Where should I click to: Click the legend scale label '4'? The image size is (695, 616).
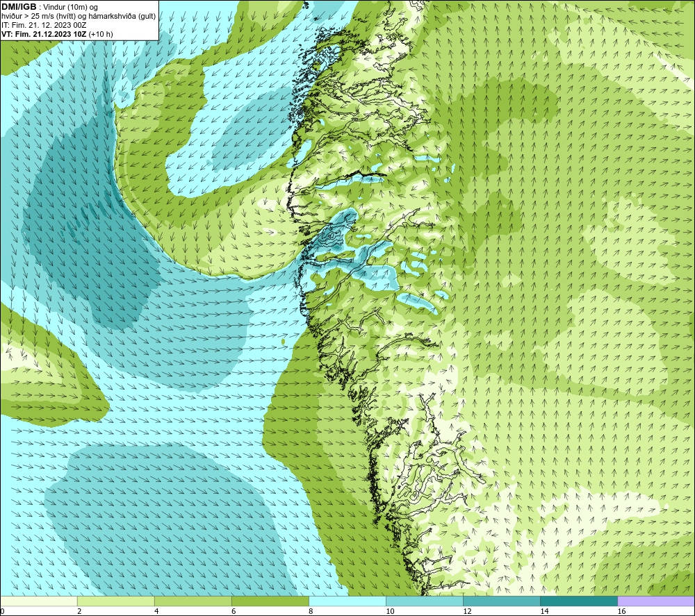point(156,612)
